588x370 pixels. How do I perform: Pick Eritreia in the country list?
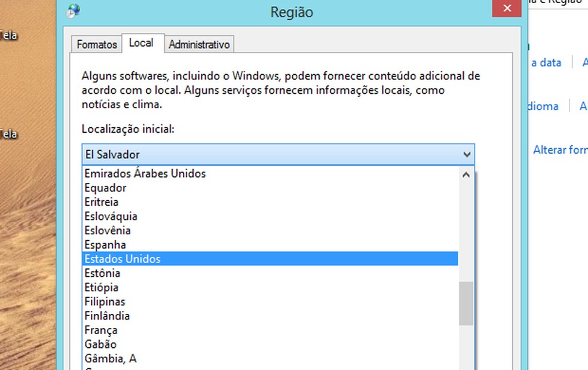pyautogui.click(x=270, y=202)
